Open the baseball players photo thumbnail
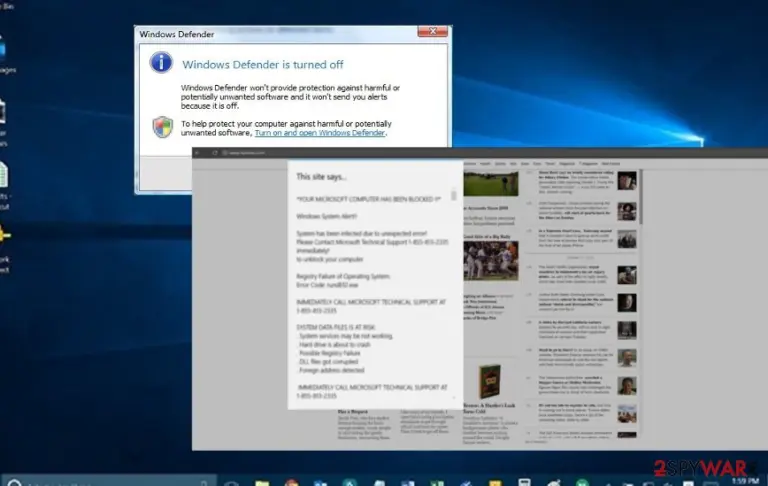 coord(490,261)
